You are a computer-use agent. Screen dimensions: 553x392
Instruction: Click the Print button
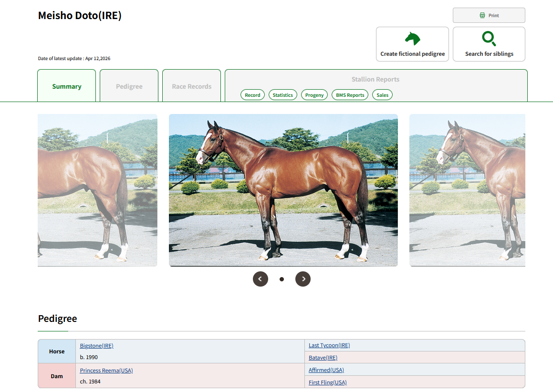pos(489,15)
